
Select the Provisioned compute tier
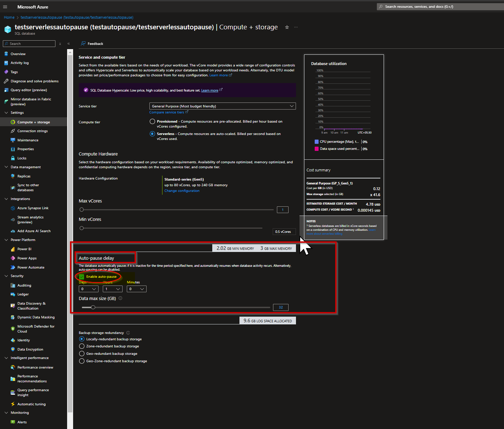coord(152,121)
